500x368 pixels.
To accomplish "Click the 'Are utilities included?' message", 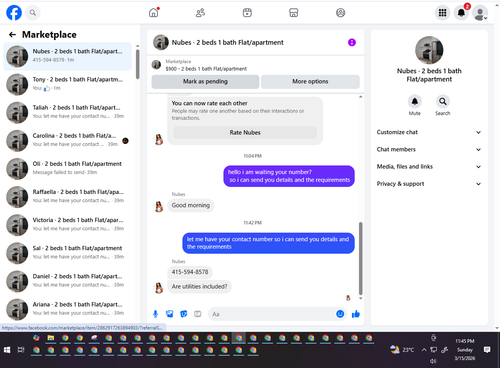I will (x=199, y=286).
